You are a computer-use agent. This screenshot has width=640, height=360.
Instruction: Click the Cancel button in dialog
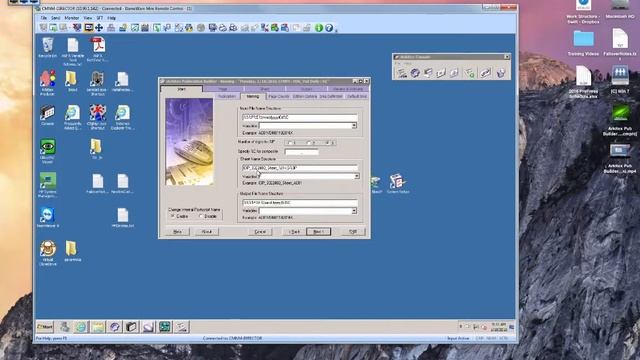[x=260, y=231]
